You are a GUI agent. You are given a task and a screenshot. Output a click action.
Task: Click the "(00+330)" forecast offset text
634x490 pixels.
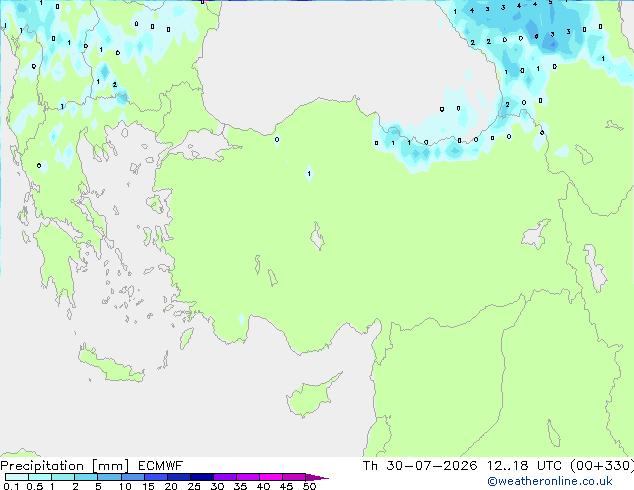point(602,466)
